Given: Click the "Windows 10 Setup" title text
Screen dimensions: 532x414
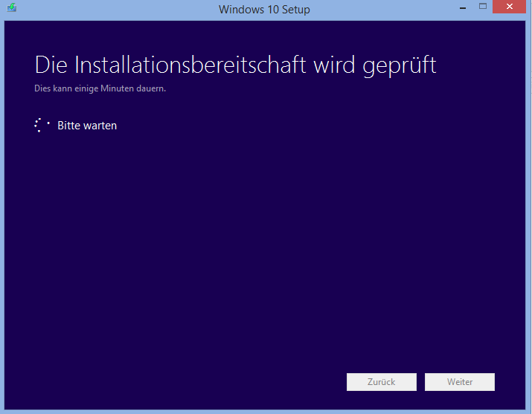Looking at the screenshot, I should 264,10.
